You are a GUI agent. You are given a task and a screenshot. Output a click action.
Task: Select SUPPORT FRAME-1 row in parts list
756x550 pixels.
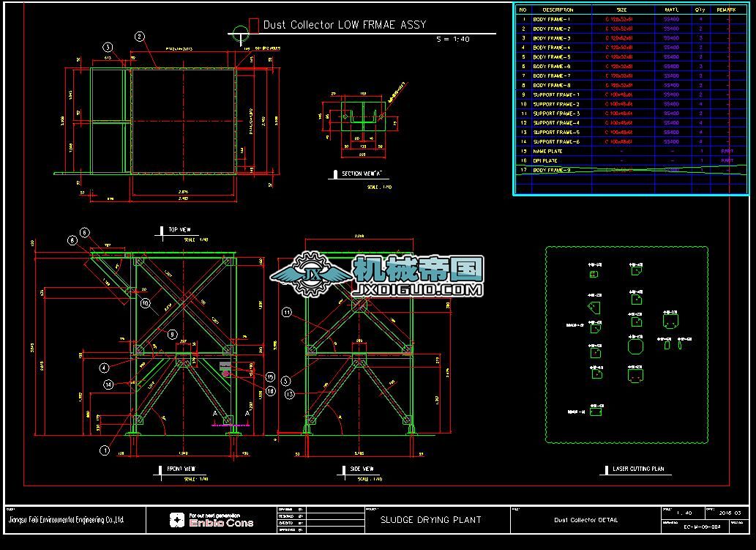(632, 94)
